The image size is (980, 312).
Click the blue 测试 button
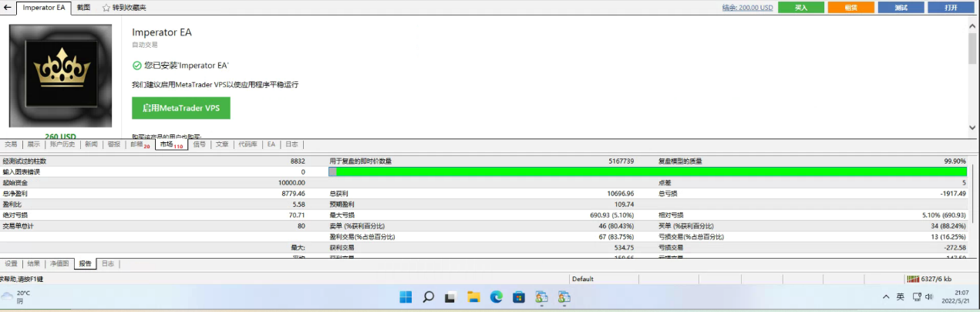pos(901,8)
